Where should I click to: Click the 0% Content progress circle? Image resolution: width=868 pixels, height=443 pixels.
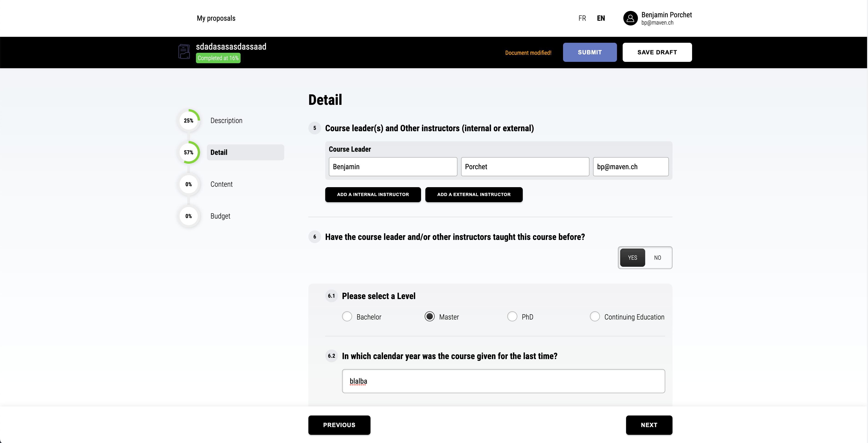(x=188, y=184)
